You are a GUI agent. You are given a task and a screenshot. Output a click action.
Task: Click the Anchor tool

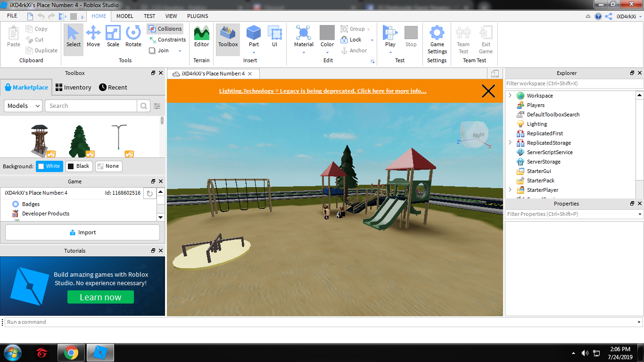tap(354, 50)
